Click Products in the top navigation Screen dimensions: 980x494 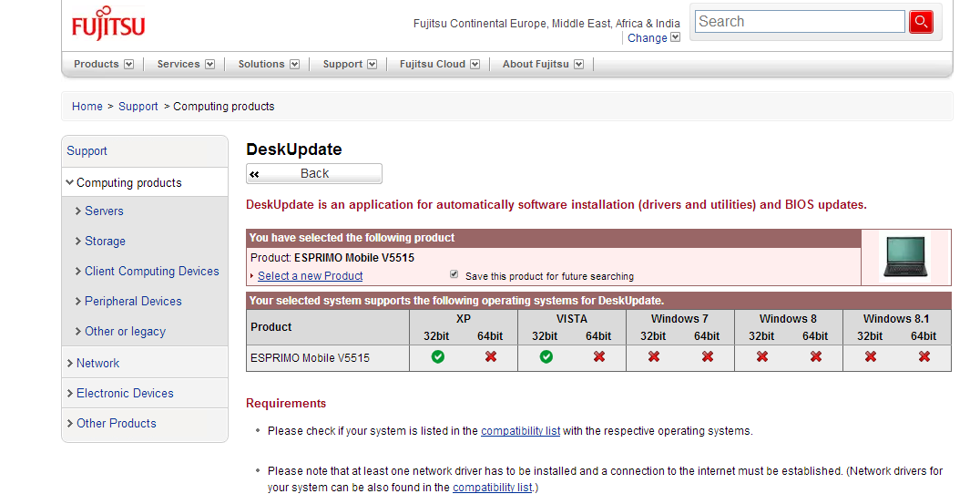point(97,65)
